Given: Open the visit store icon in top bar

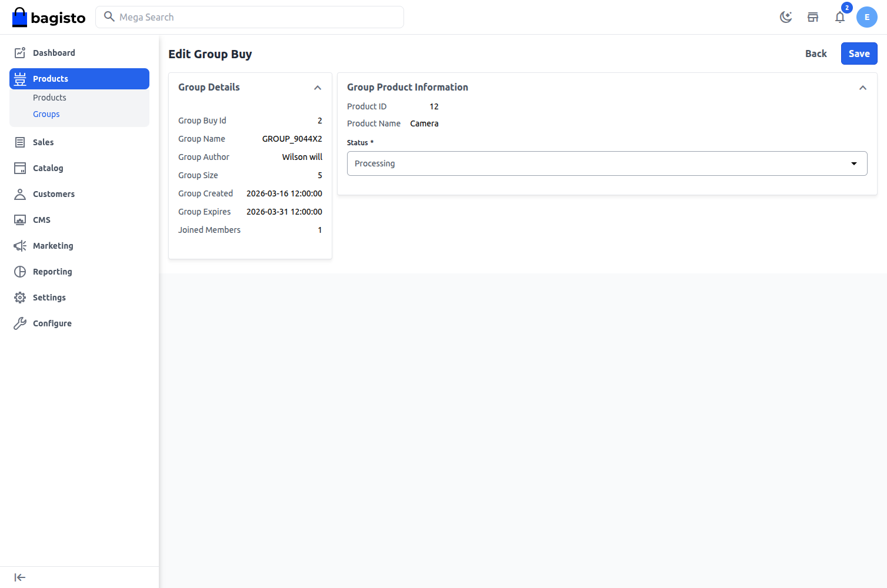Looking at the screenshot, I should coord(813,17).
